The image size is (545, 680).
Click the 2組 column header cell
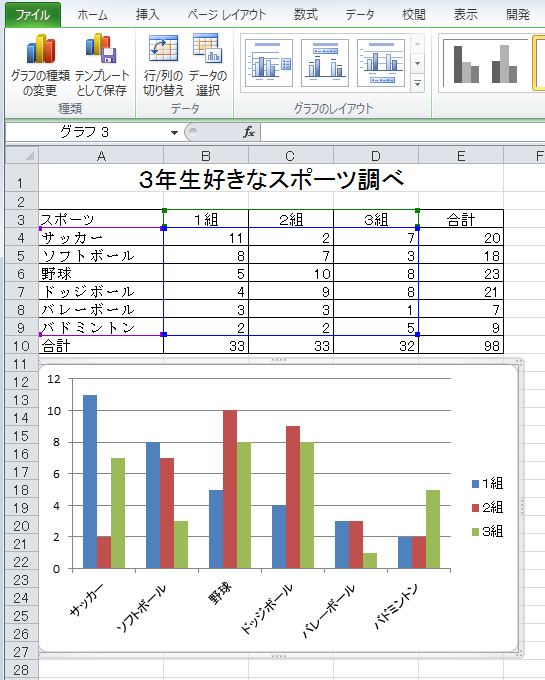click(x=291, y=219)
